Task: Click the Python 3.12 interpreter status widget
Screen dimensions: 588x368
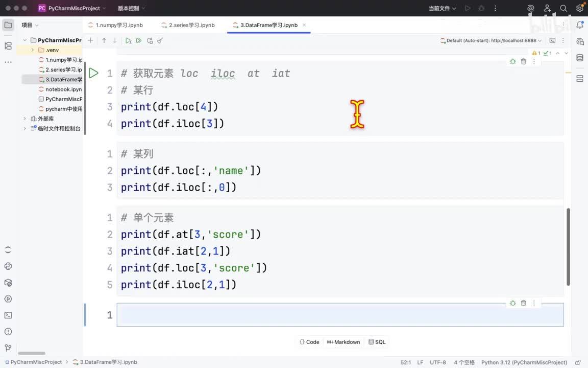Action: [524, 362]
